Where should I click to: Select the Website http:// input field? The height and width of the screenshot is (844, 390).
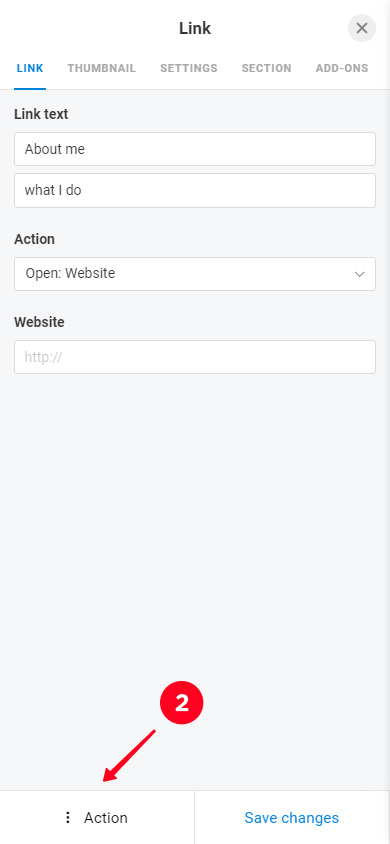pyautogui.click(x=195, y=357)
